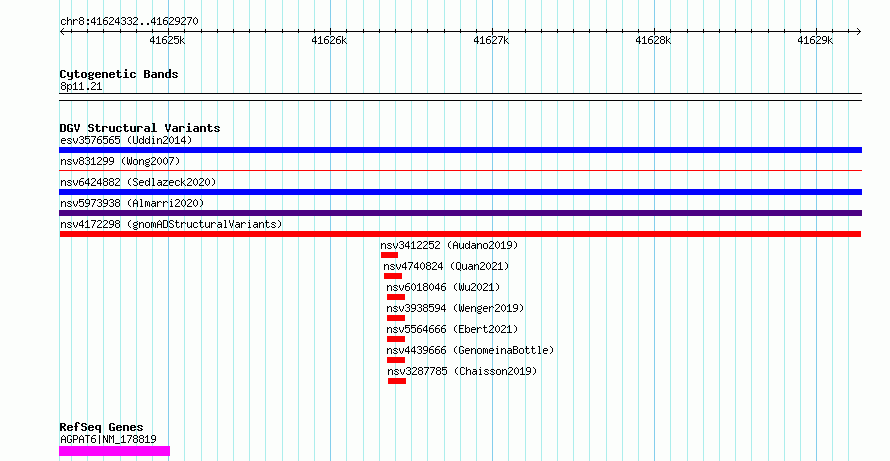The image size is (890, 461).
Task: Open the nsv4439666 (GenomeinaBottle) label
Action: coord(470,350)
